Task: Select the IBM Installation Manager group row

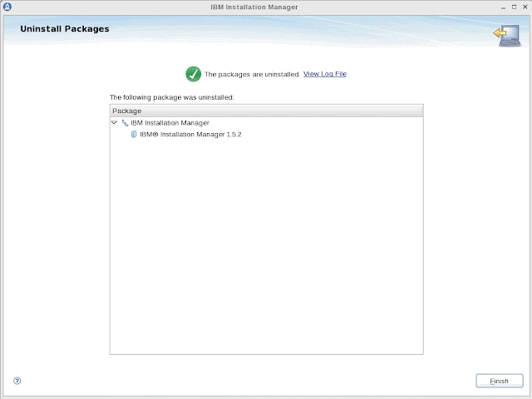Action: click(266, 123)
